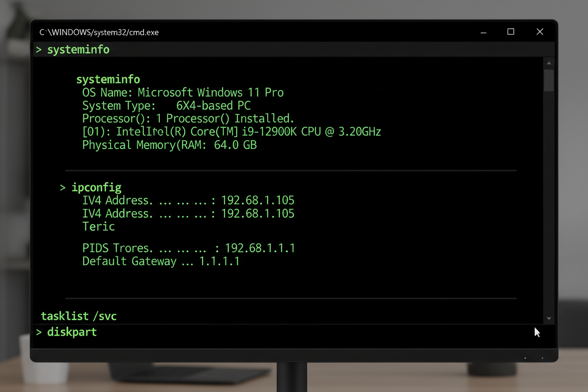Maximize the cmd.exe window
The width and height of the screenshot is (588, 392).
coord(511,32)
